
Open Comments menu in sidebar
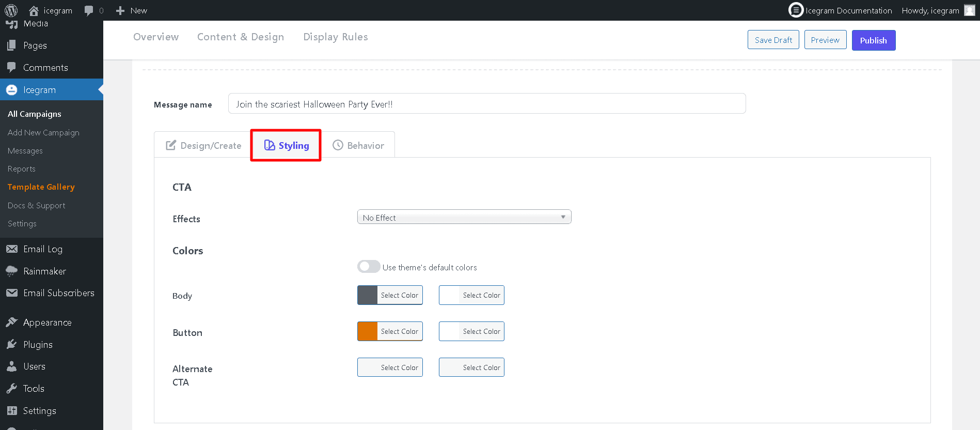45,68
